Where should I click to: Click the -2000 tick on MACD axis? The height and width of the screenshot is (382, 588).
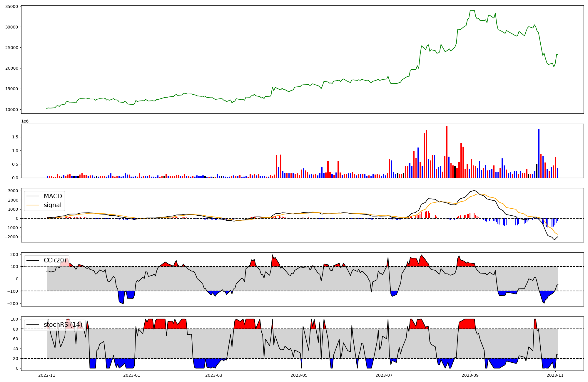(11, 237)
